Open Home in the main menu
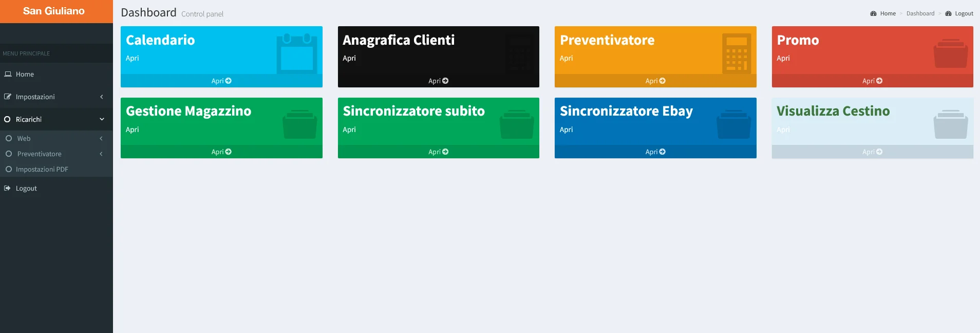 click(x=56, y=74)
